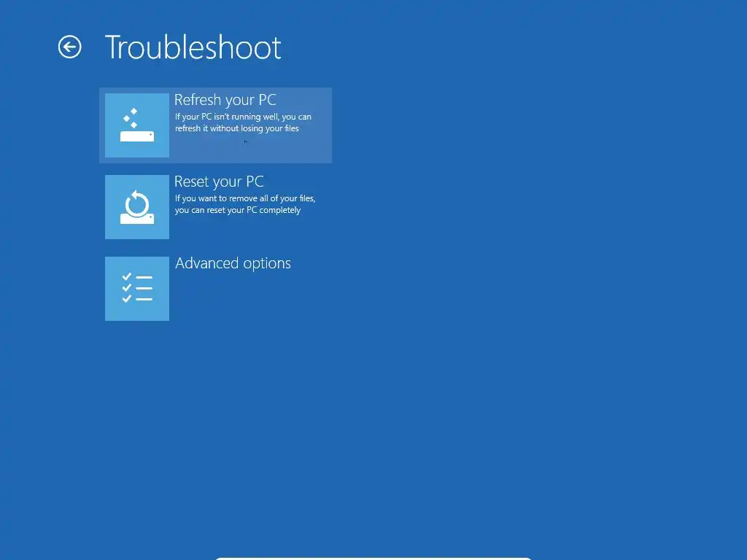The width and height of the screenshot is (747, 560).
Task: Click the white drive base in Reset icon
Action: click(137, 219)
